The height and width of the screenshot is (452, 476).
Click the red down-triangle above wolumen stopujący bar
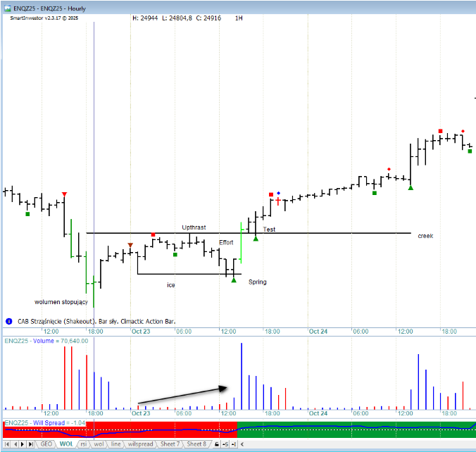tap(65, 194)
